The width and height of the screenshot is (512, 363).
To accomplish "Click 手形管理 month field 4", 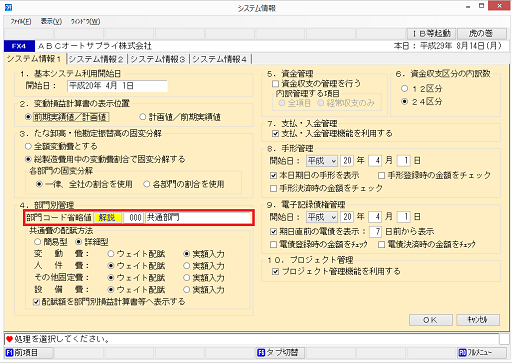I will point(375,161).
